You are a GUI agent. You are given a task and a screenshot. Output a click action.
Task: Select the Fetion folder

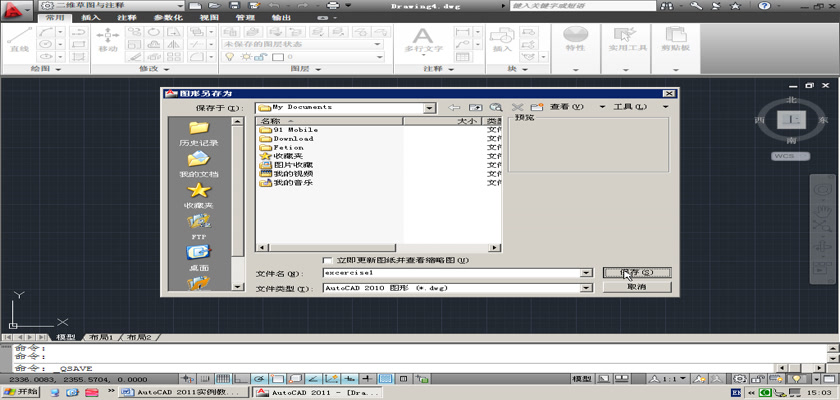pos(282,147)
